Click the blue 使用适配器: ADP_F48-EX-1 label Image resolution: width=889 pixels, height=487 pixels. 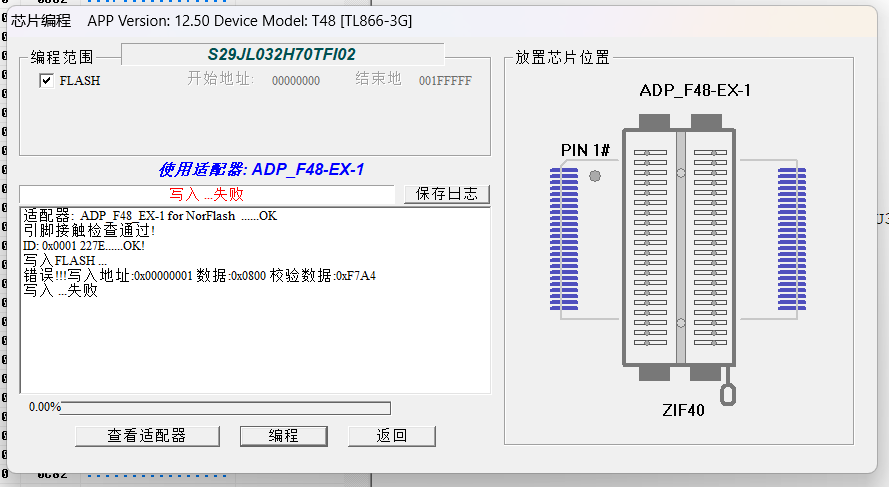[260, 170]
